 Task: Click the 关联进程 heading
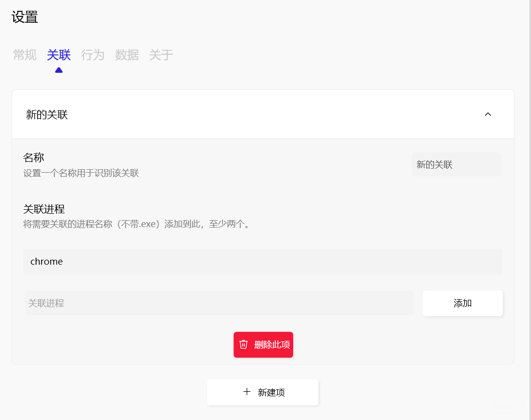44,209
